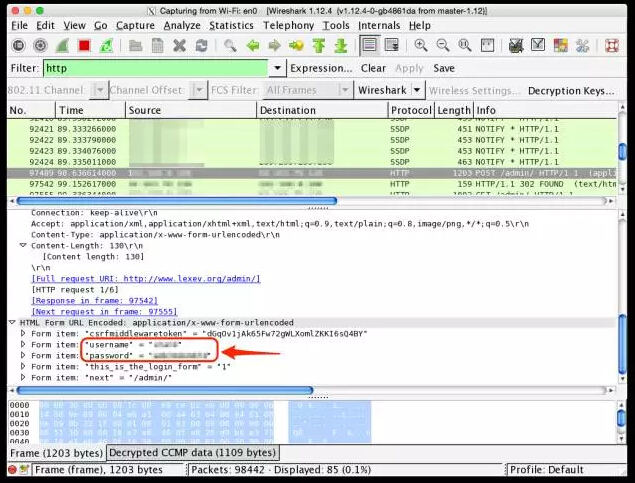Restart the running live capture
Image resolution: width=635 pixels, height=483 pixels.
[x=106, y=45]
